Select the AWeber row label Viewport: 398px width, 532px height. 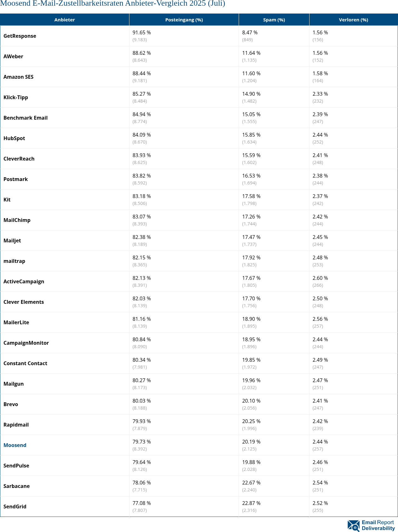pyautogui.click(x=13, y=56)
